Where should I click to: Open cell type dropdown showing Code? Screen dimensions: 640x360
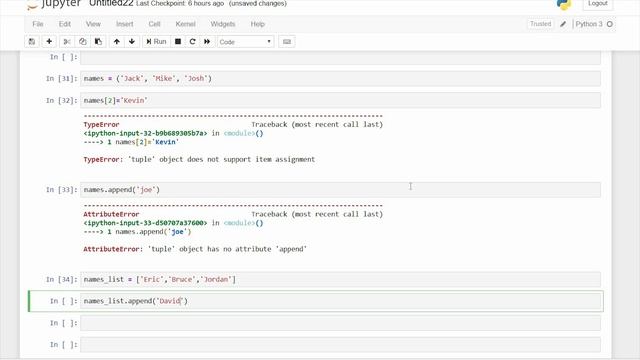[245, 42]
